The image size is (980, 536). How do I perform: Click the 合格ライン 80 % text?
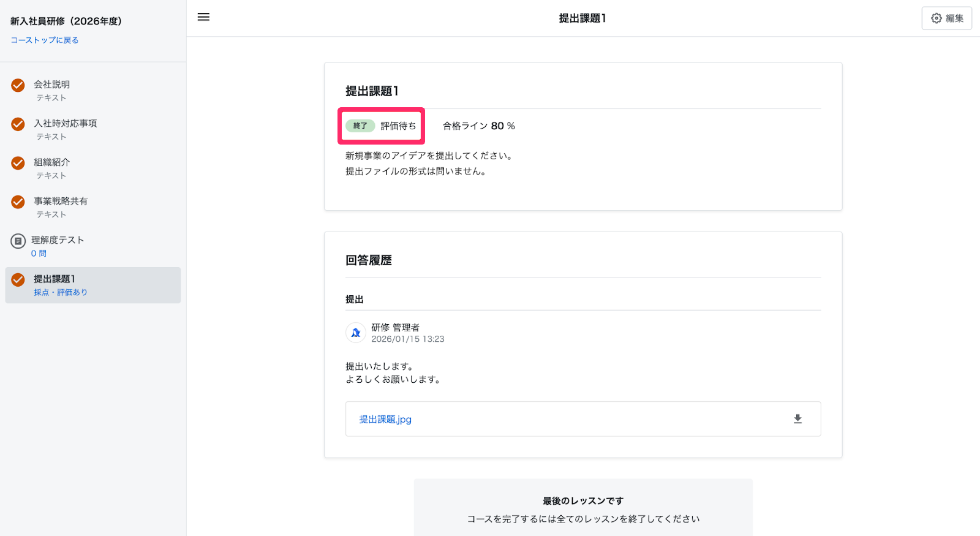(x=479, y=126)
